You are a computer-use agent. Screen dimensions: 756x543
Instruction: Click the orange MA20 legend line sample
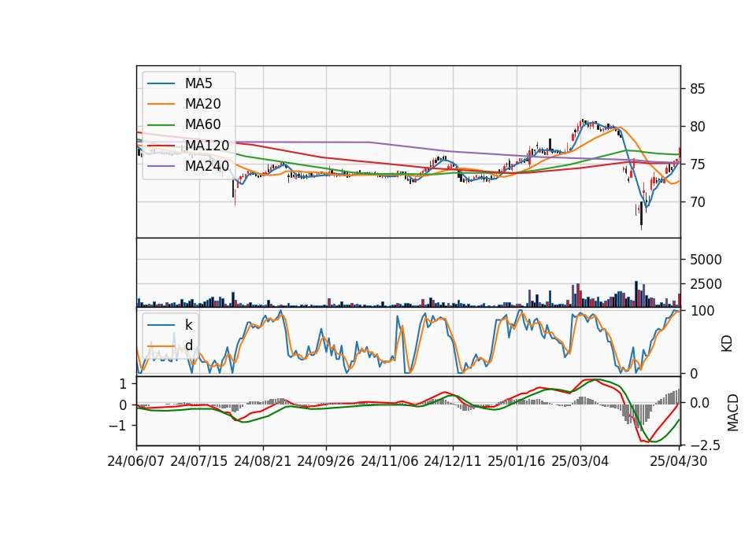pos(161,104)
